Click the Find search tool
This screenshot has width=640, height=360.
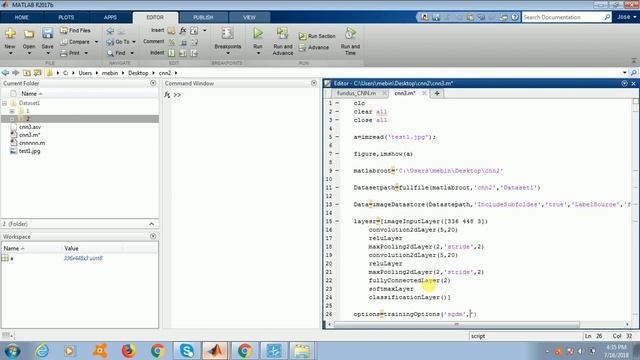click(116, 53)
